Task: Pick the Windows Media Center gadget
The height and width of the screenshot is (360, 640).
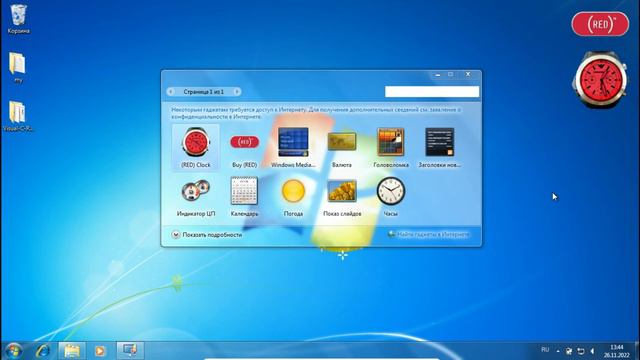Action: (293, 147)
